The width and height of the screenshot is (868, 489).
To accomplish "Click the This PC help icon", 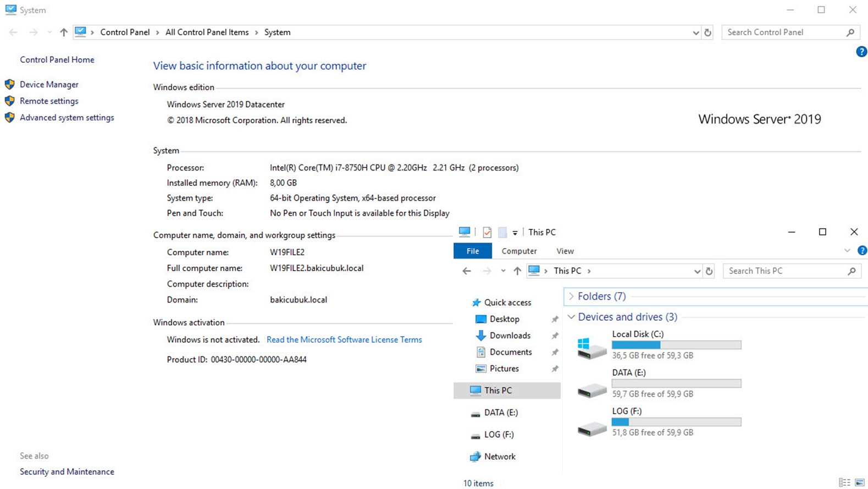I will pos(862,250).
